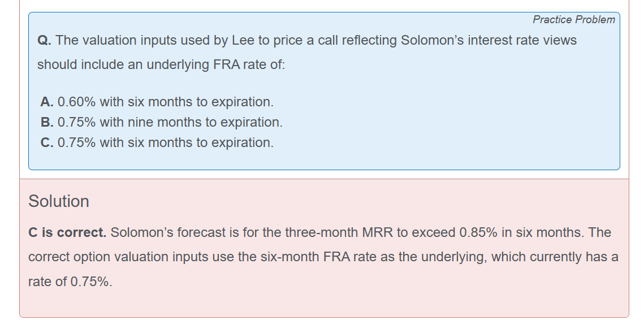Pick answer C, 0.75% with six months

[157, 143]
